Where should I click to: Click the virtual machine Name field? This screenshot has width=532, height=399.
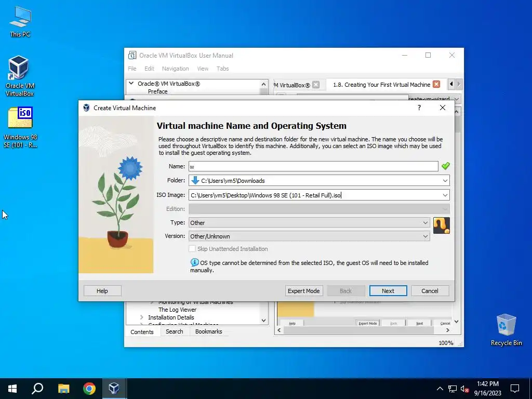313,166
